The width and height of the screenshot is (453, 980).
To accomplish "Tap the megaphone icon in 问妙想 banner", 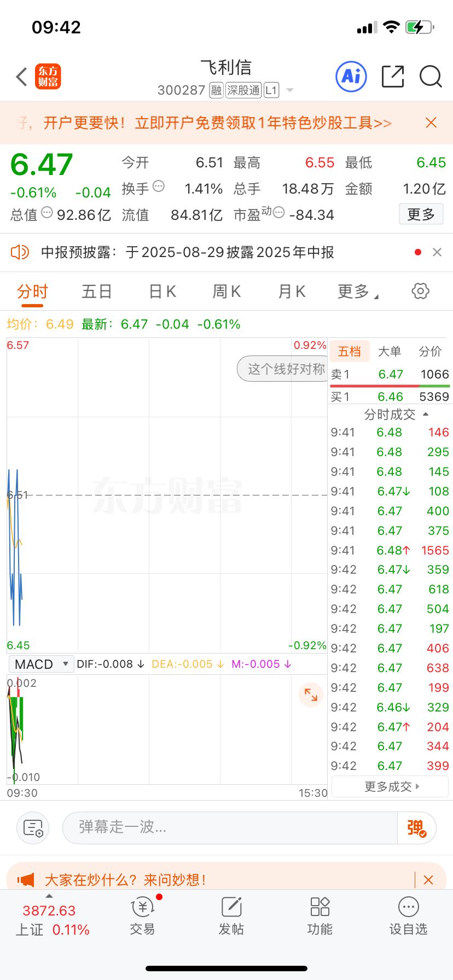I will pos(25,879).
